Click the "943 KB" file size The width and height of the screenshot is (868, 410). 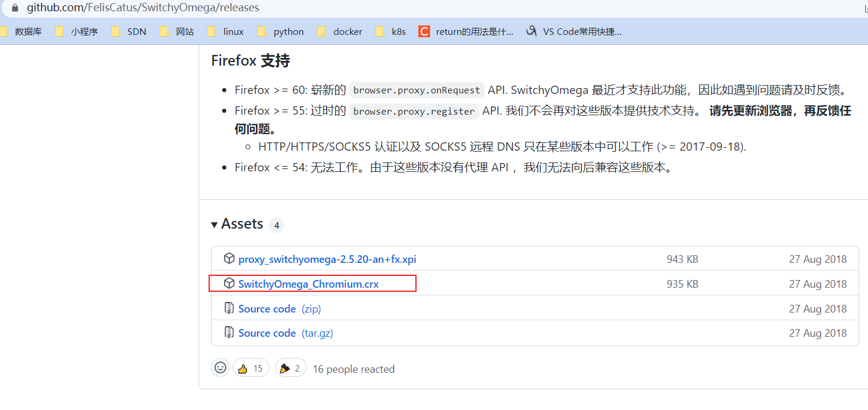click(682, 259)
